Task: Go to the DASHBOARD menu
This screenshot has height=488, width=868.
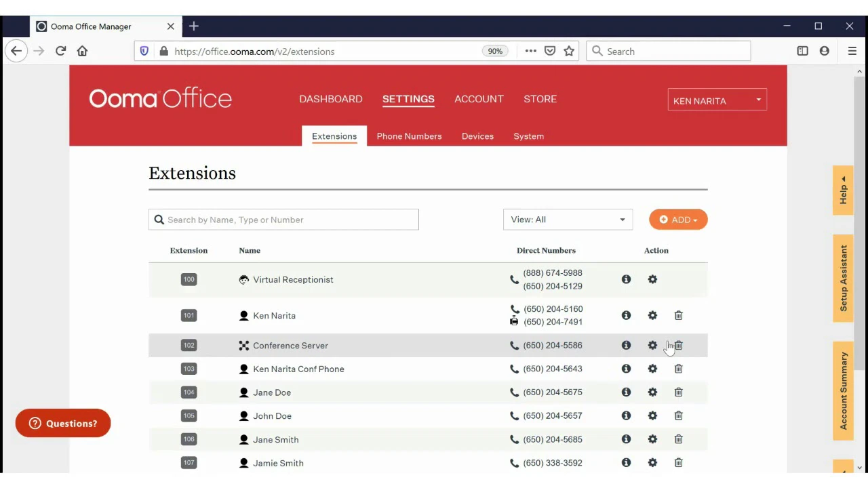Action: (x=331, y=99)
